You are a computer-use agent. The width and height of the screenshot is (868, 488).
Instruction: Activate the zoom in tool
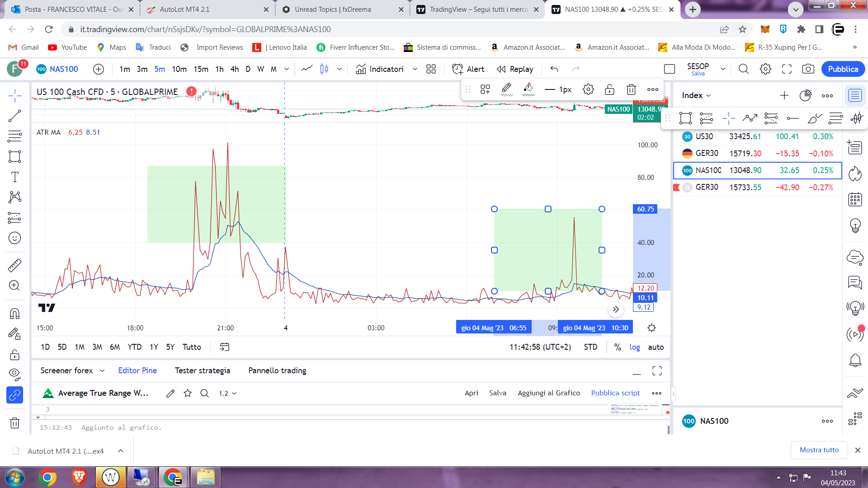pos(15,286)
